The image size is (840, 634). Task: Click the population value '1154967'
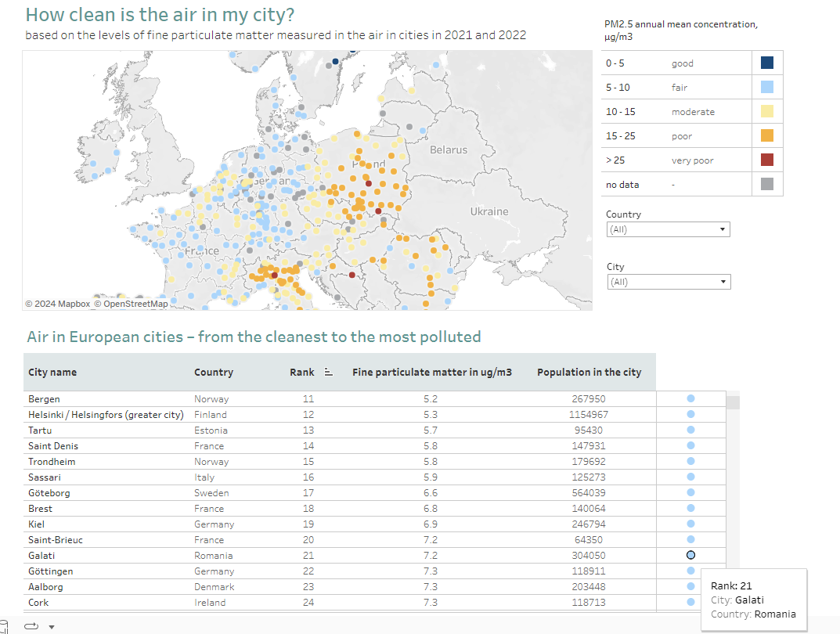[x=589, y=415]
